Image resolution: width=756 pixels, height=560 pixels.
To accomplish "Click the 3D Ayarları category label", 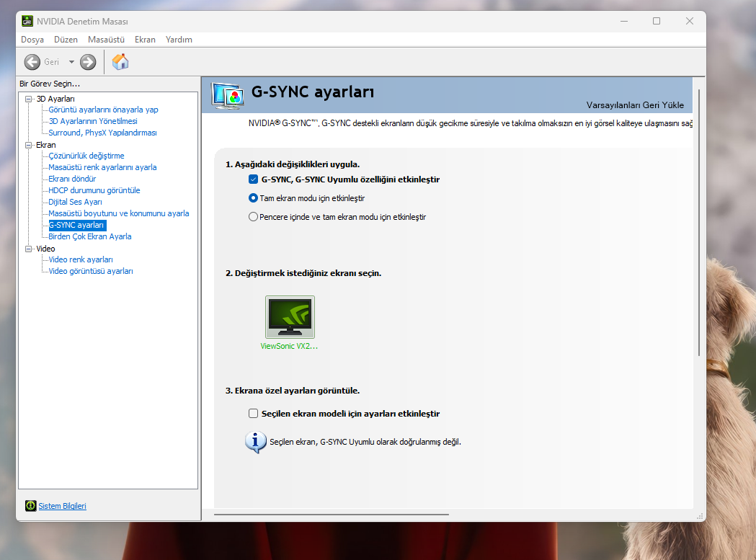I will tap(55, 99).
